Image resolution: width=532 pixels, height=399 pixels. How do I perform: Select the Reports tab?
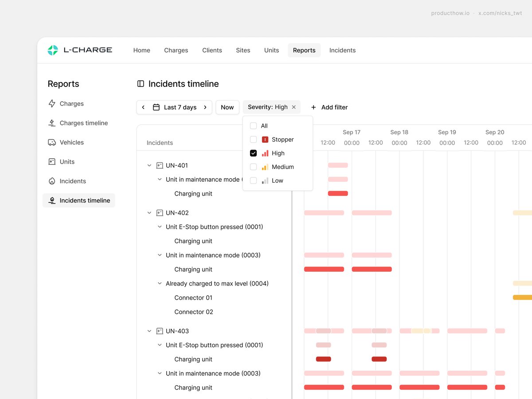pyautogui.click(x=304, y=51)
